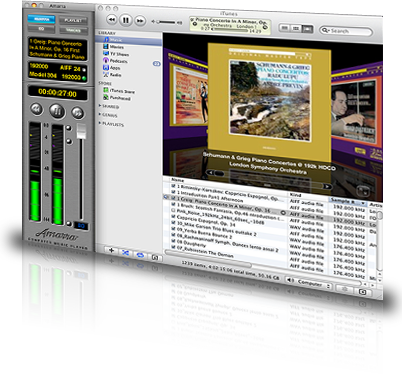Click the Amarra volume fader handle

[81, 131]
